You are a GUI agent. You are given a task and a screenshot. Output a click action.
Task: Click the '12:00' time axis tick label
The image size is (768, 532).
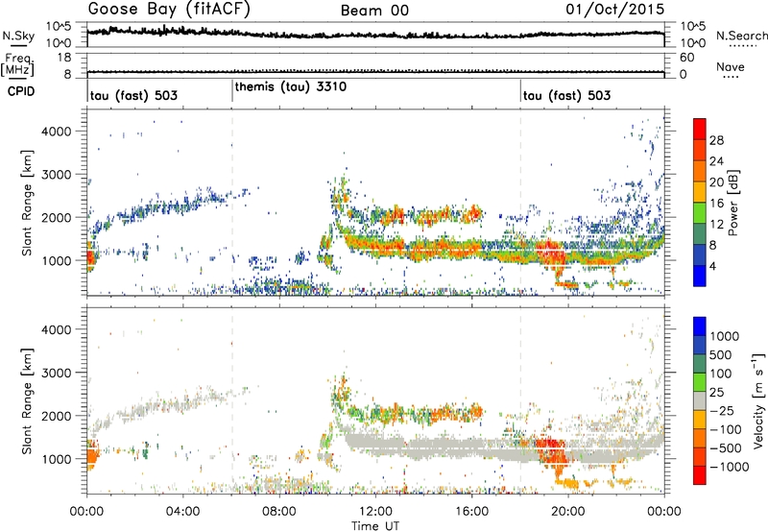point(375,512)
